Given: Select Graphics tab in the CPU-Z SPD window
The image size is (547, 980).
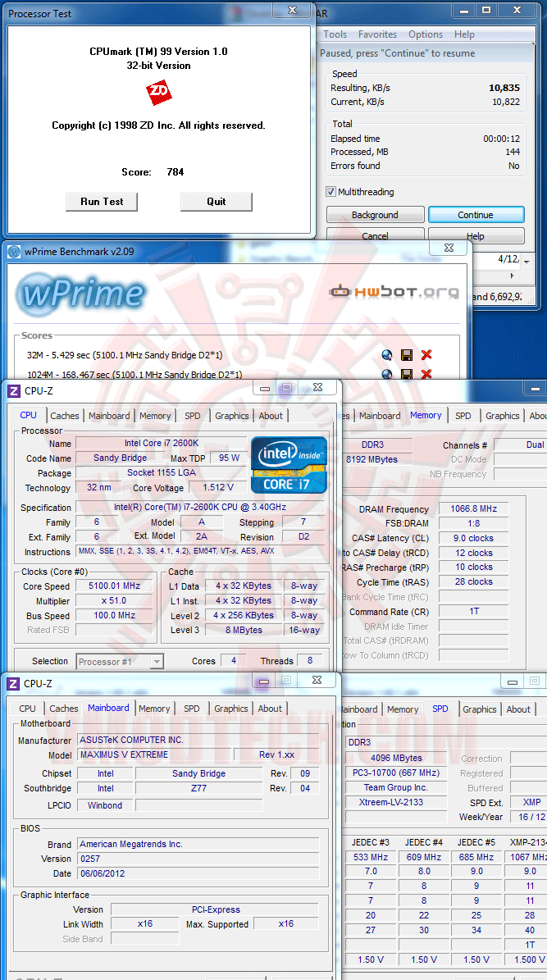Looking at the screenshot, I should [480, 709].
